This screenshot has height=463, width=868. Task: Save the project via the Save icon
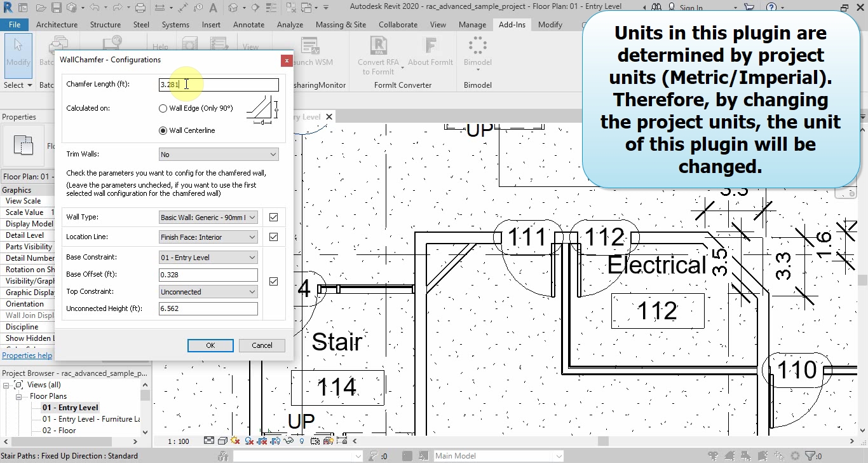pyautogui.click(x=57, y=6)
